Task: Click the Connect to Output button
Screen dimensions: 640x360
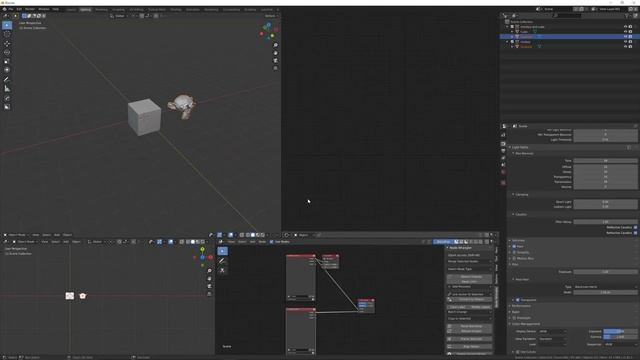Action: pyautogui.click(x=469, y=300)
